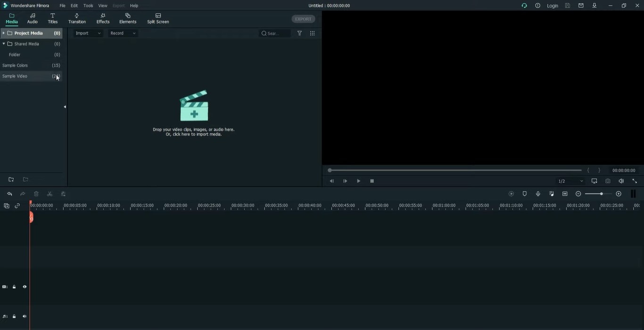The image size is (644, 330).
Task: Open the Edit menu
Action: (74, 6)
